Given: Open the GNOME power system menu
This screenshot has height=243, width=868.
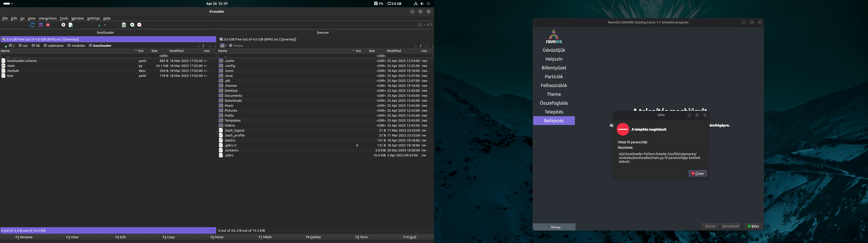Looking at the screenshot, I should pyautogui.click(x=429, y=4).
